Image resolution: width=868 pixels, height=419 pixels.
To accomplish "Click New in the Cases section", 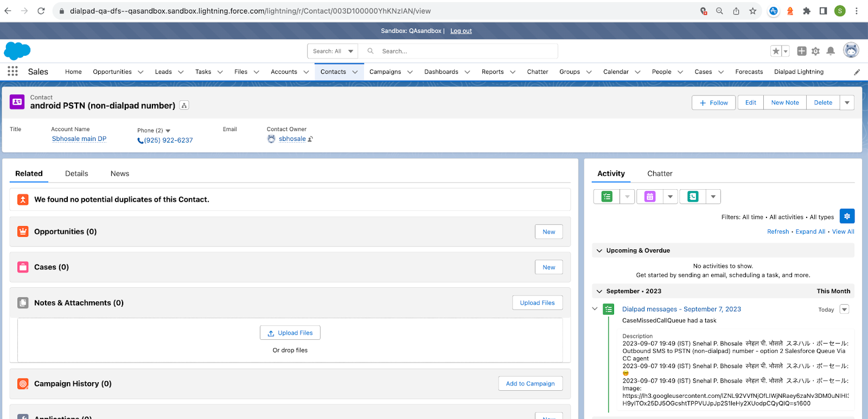I will 549,267.
